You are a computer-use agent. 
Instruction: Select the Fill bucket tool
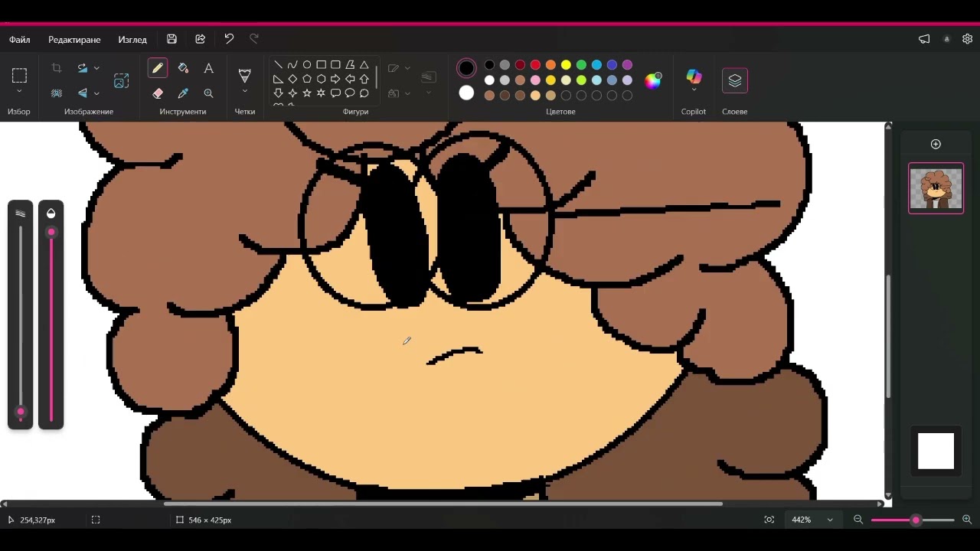coord(183,68)
